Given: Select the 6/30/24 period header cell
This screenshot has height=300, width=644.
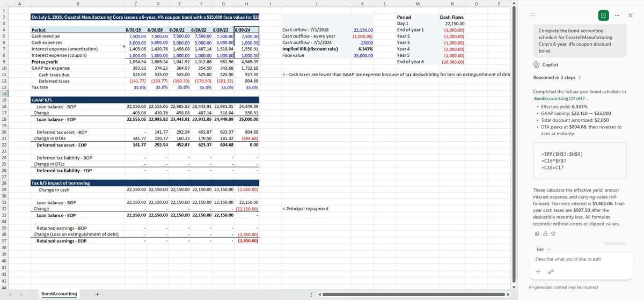Looking at the screenshot, I should (x=246, y=30).
